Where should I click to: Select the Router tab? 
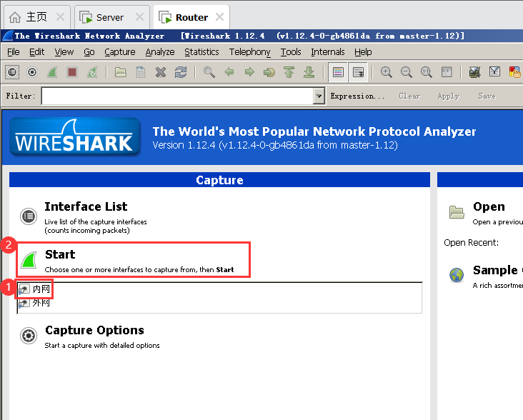tap(191, 17)
